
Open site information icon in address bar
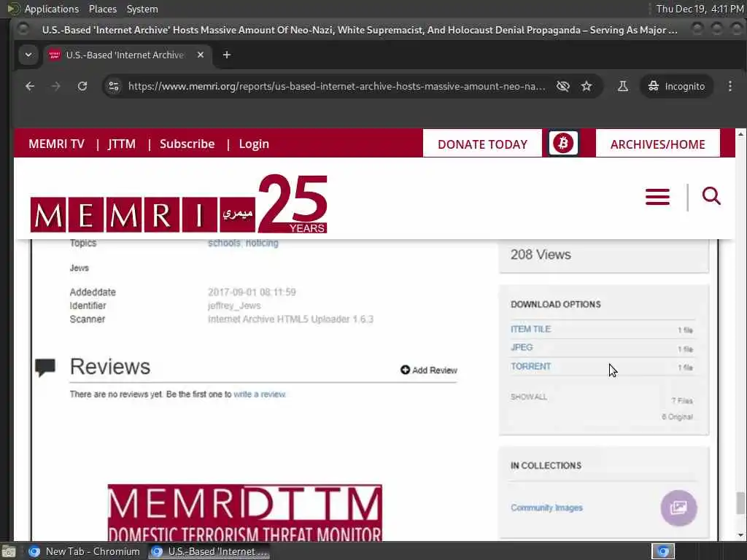tap(114, 86)
